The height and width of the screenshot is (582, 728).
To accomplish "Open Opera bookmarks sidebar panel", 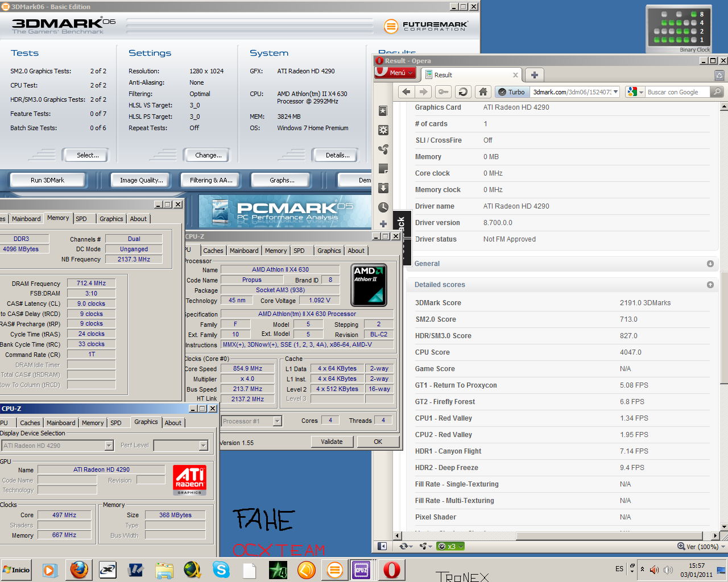I will pos(383,111).
